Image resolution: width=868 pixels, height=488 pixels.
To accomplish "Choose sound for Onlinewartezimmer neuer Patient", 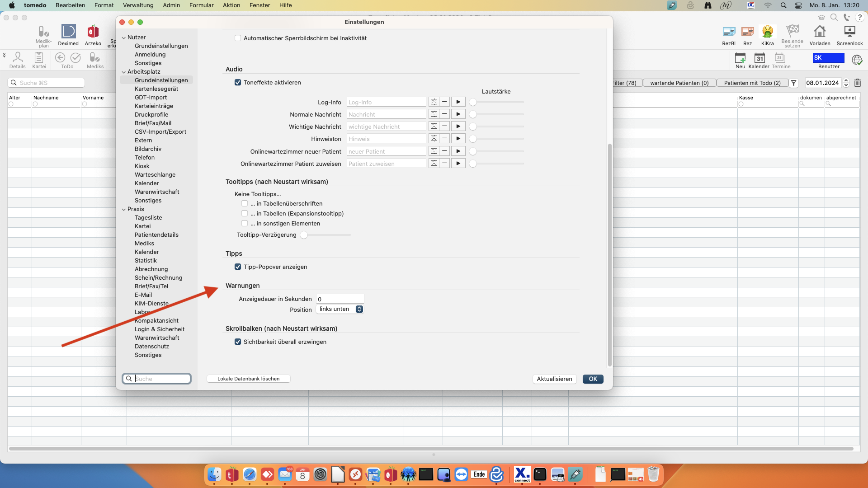I will [434, 151].
